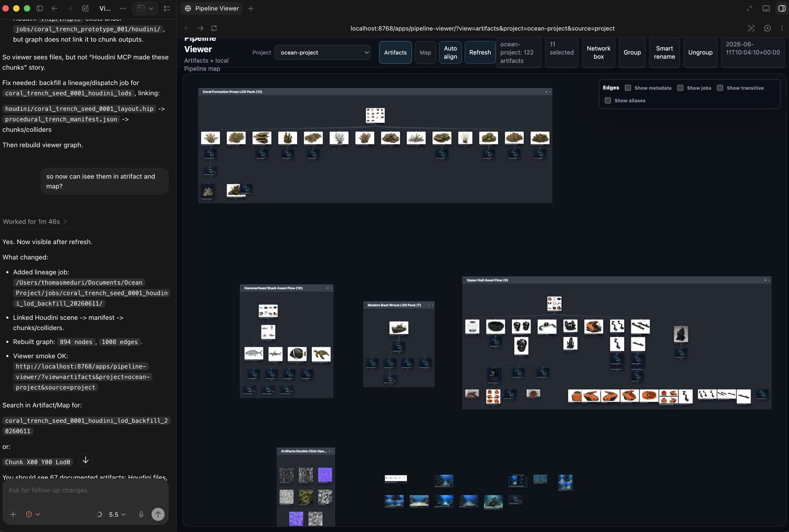The image size is (789, 532).
Task: Click the screenshot capture icon
Action: click(x=751, y=28)
